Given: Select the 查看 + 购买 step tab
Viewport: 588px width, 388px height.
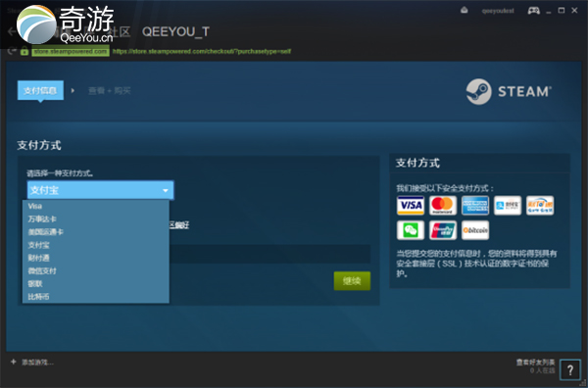Looking at the screenshot, I should pyautogui.click(x=109, y=91).
